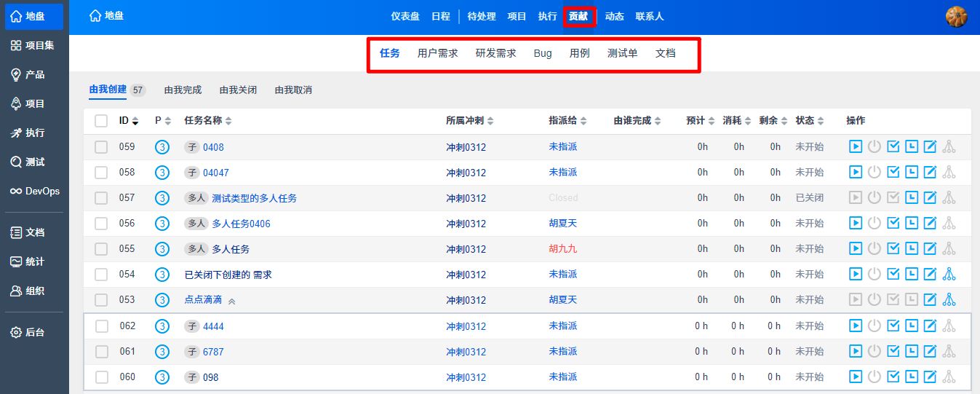Click finish icon for task 058

[893, 173]
